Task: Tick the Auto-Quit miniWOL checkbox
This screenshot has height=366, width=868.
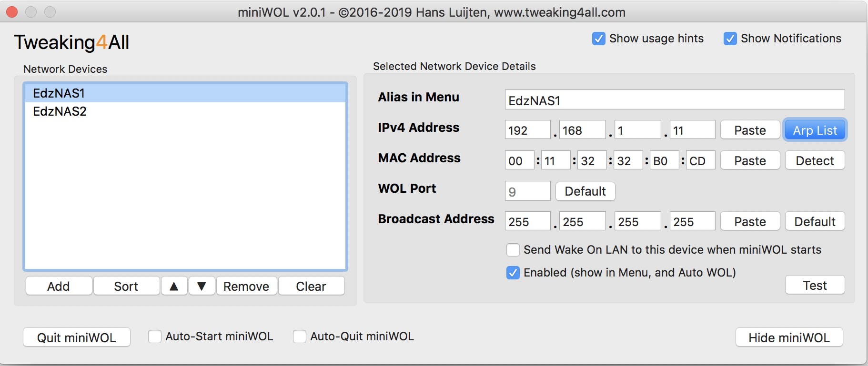Action: click(x=300, y=336)
